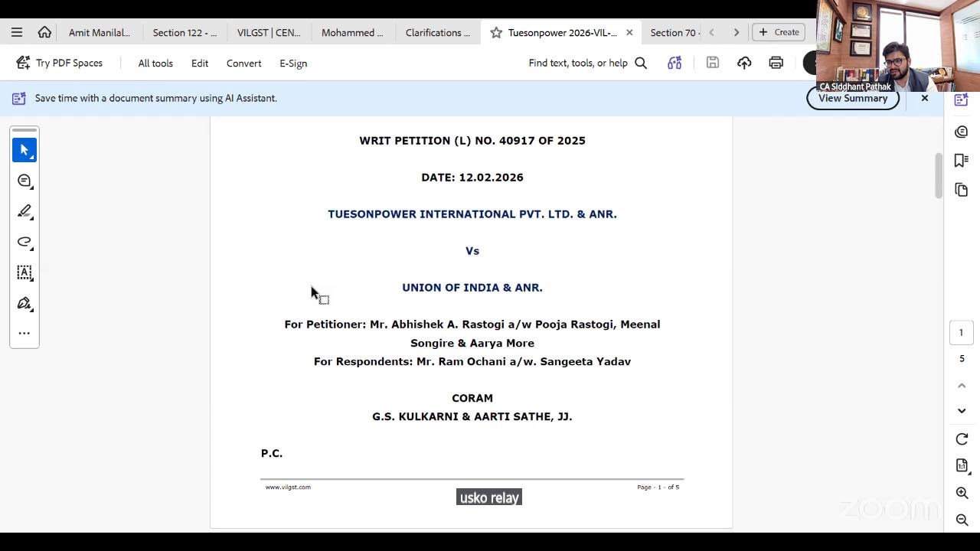Go to next page arrow
The image size is (980, 551).
(x=962, y=411)
